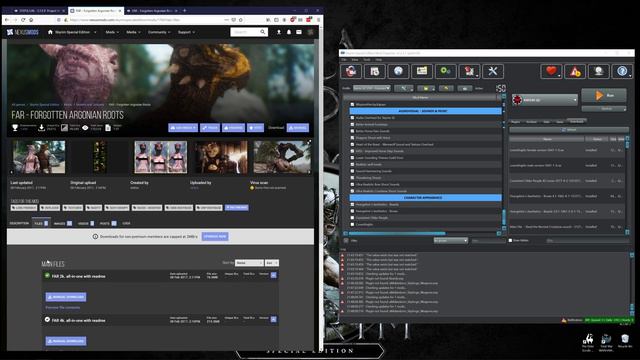Open the Asc sort order dropdown
640x360 pixels.
[271, 263]
